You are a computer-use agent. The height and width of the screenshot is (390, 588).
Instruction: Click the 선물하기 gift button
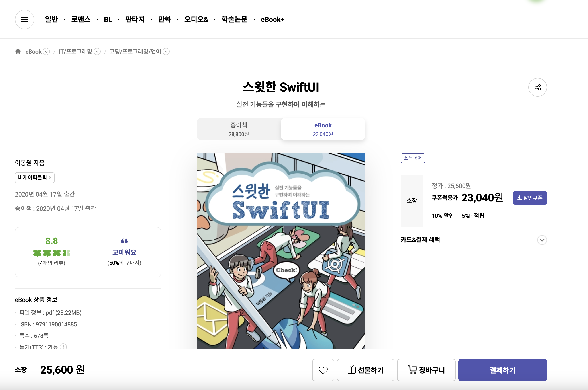click(365, 370)
